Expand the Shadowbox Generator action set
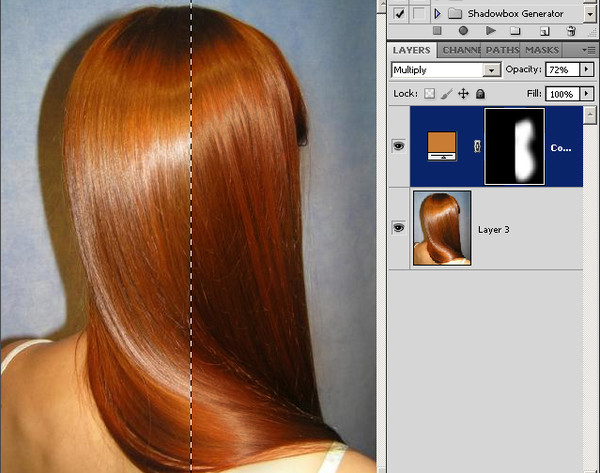 click(437, 14)
